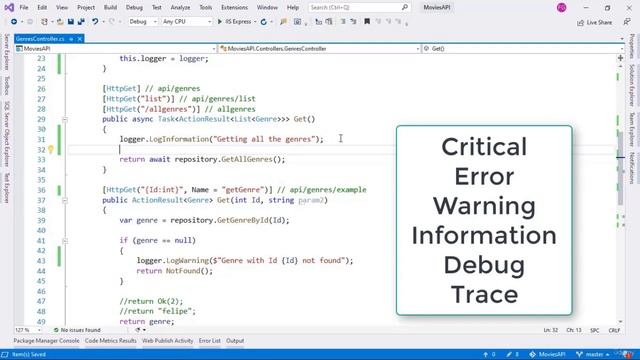This screenshot has width=640, height=360.
Task: Open the Package Manager Console tab
Action: [x=46, y=341]
